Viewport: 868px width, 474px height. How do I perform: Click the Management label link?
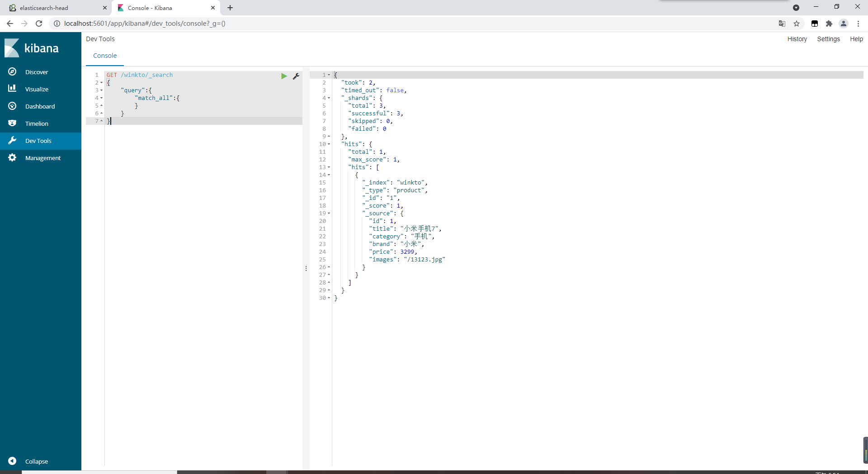(43, 158)
